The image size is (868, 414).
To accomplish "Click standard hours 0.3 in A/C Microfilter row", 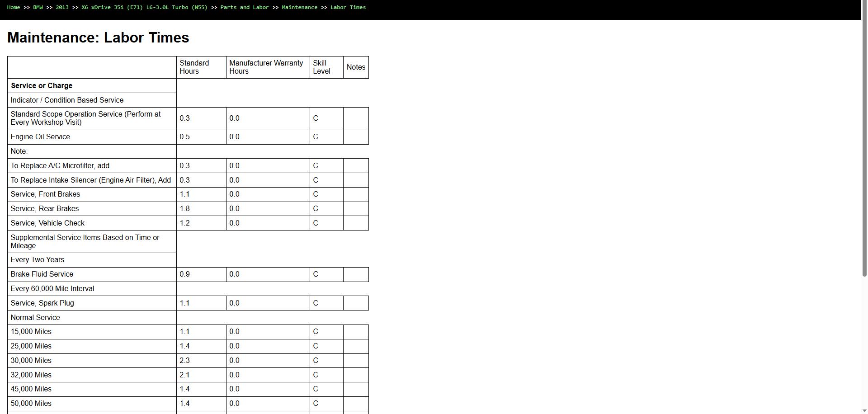I will [184, 166].
